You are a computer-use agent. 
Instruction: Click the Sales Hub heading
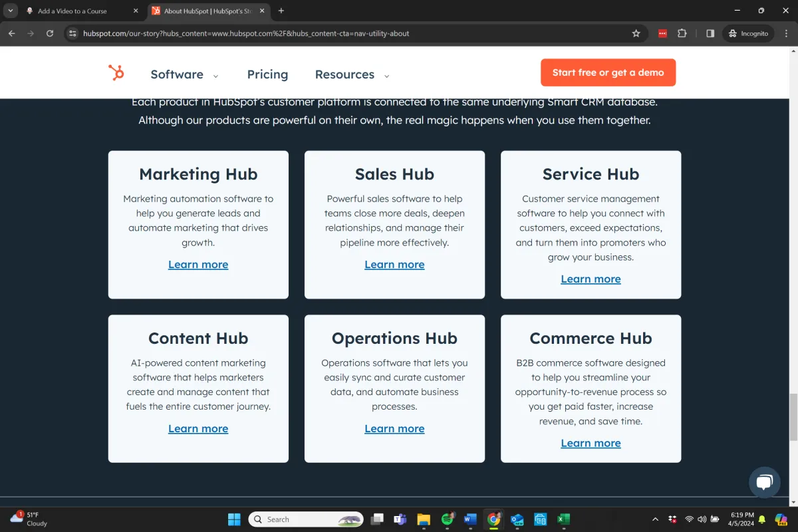click(x=394, y=174)
